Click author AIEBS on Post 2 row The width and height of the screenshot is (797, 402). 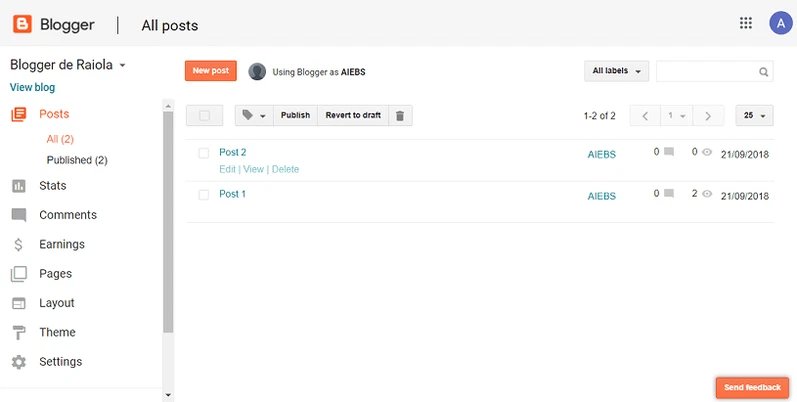(x=602, y=154)
